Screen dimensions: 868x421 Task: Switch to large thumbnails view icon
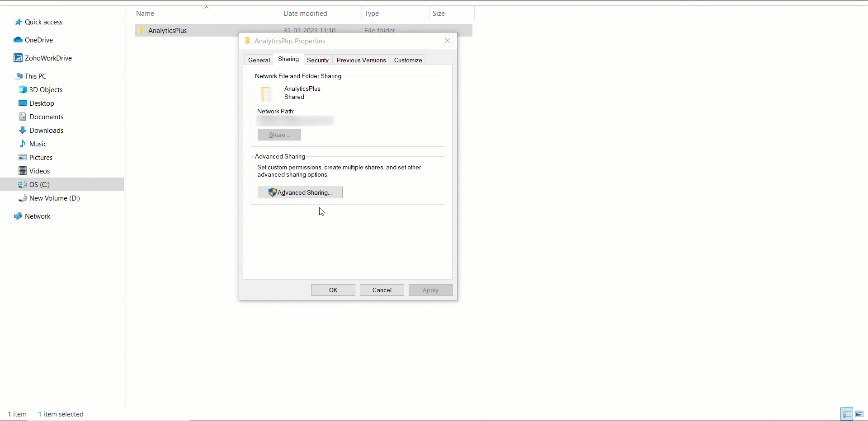[x=859, y=414]
